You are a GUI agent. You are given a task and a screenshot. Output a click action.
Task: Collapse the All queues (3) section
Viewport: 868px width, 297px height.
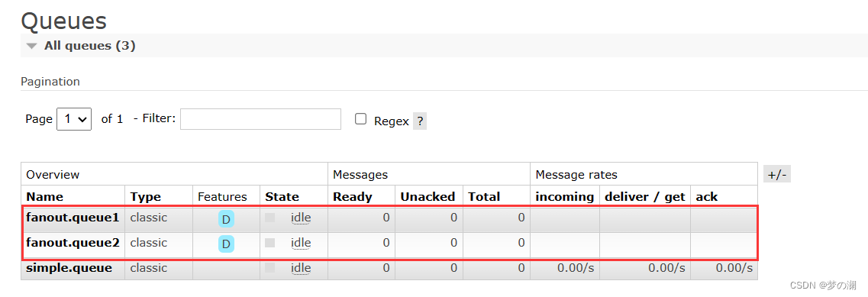89,46
